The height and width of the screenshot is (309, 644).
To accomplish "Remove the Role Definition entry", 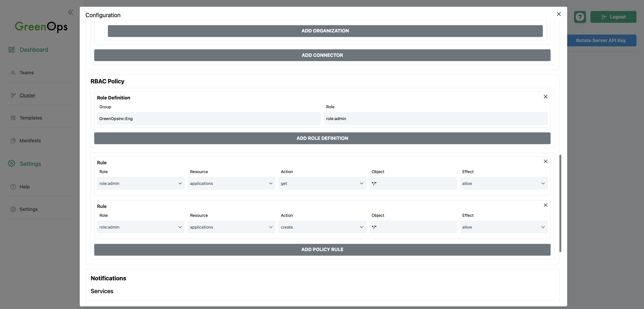I will pyautogui.click(x=545, y=97).
